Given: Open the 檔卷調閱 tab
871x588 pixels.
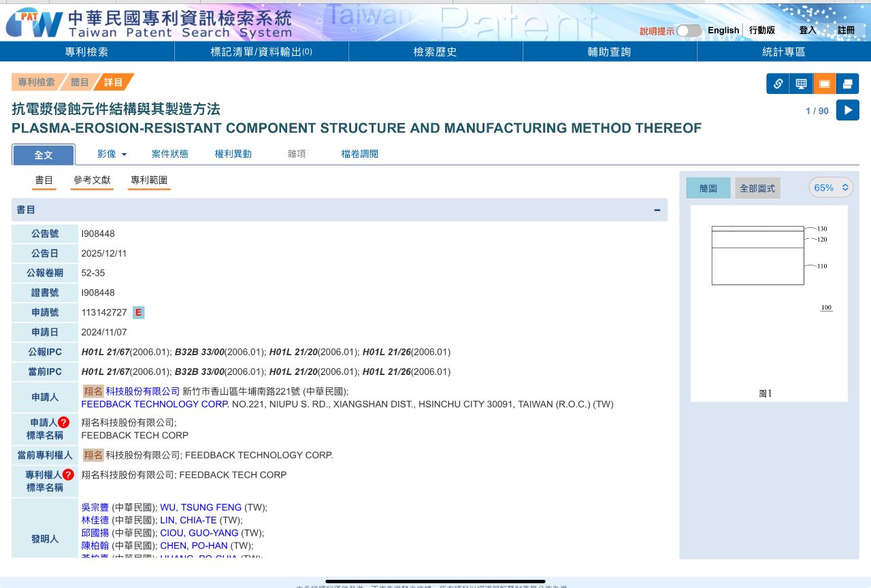Looking at the screenshot, I should 360,154.
